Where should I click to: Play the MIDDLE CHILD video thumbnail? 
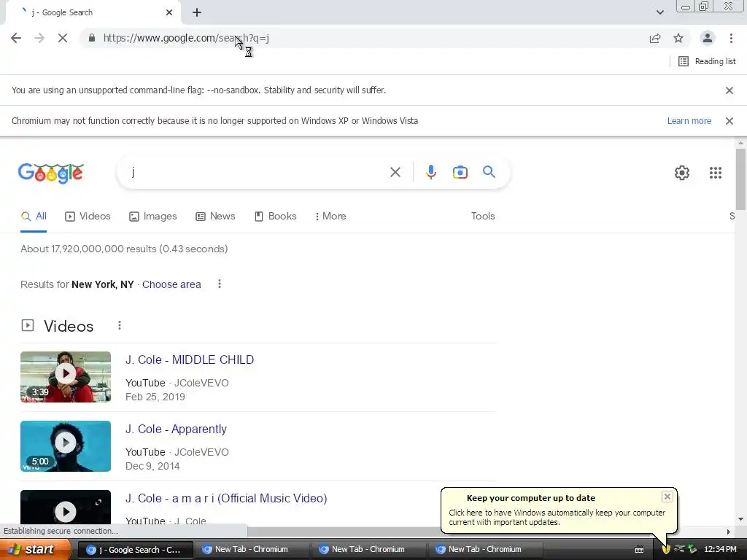(x=66, y=377)
